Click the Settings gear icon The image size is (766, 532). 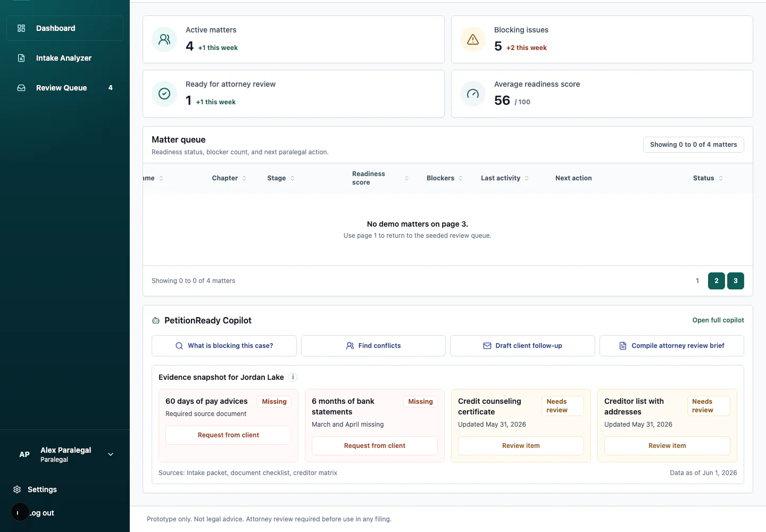tap(17, 489)
